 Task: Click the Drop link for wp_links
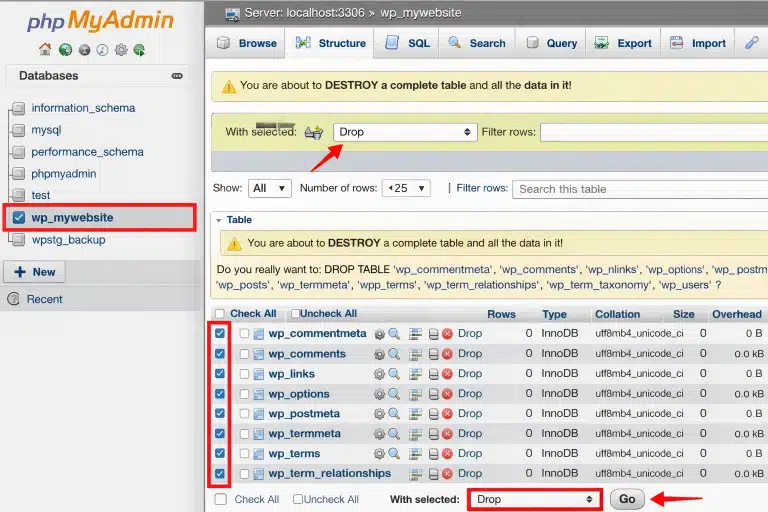(470, 374)
